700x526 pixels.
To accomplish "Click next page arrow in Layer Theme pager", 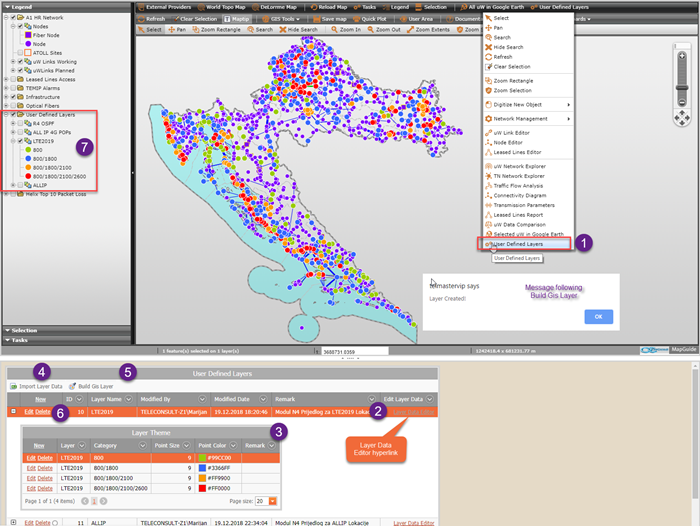I will [x=104, y=501].
